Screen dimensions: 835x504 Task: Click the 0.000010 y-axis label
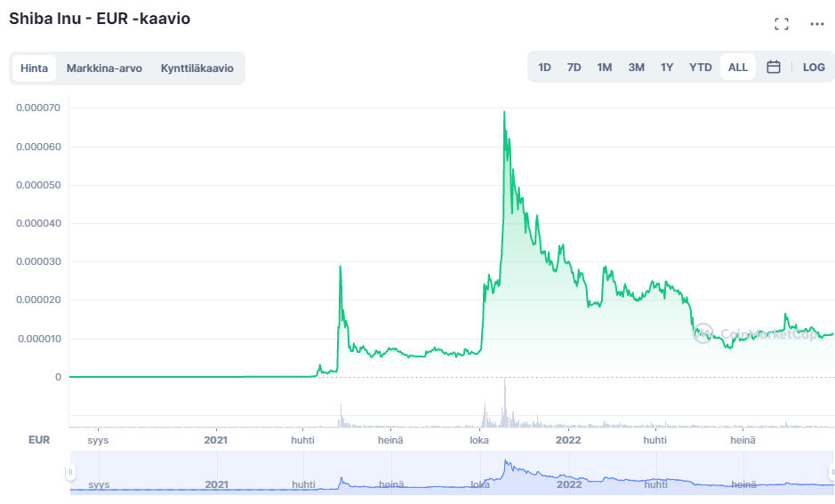[x=39, y=339]
